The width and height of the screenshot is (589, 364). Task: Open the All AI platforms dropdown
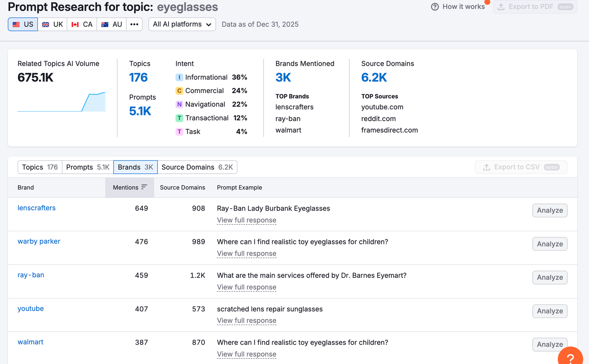[x=182, y=24]
